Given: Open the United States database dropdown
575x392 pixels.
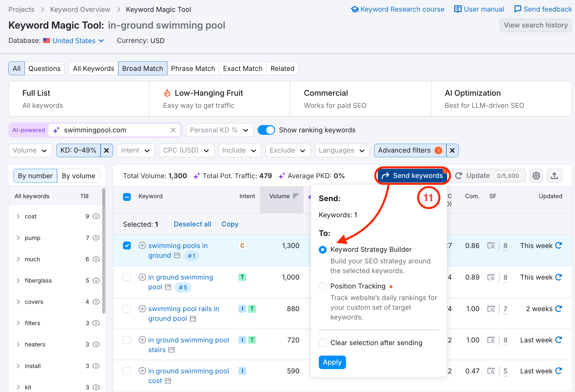Looking at the screenshot, I should coord(74,40).
